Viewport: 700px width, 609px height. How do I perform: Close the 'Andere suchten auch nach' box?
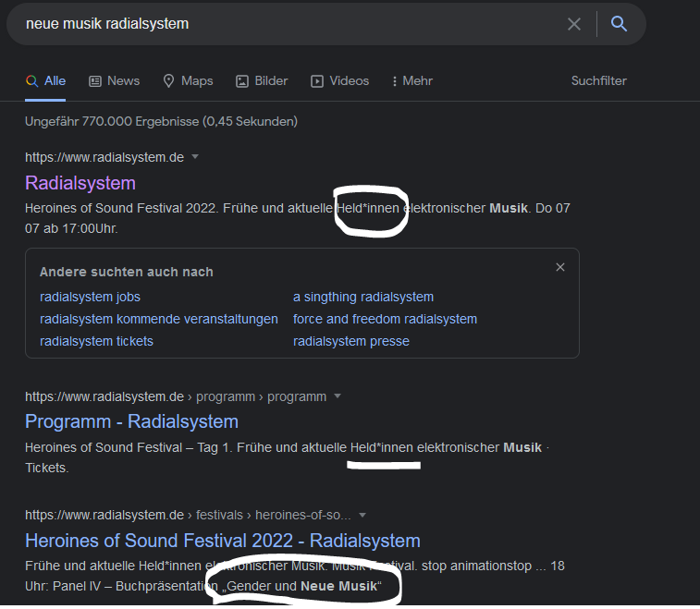pos(560,267)
